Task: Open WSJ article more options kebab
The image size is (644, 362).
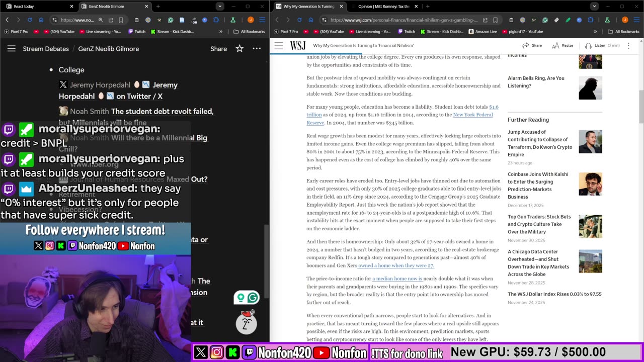Action: click(628, 45)
